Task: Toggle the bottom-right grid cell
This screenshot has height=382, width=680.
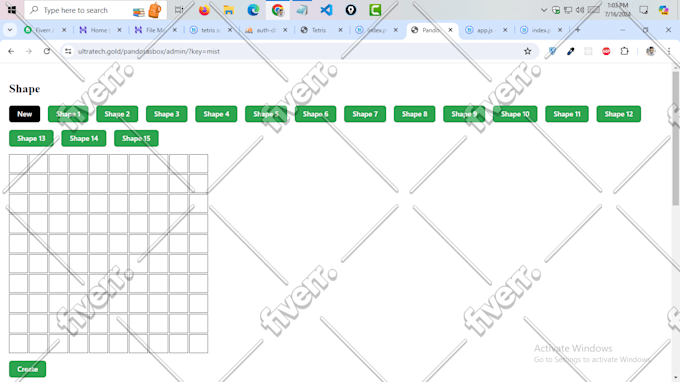Action: pyautogui.click(x=199, y=343)
